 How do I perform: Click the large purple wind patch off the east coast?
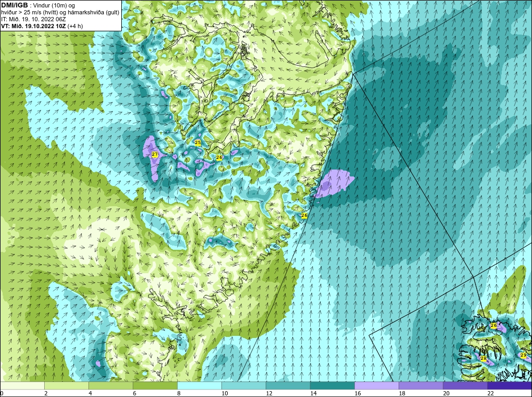click(334, 183)
